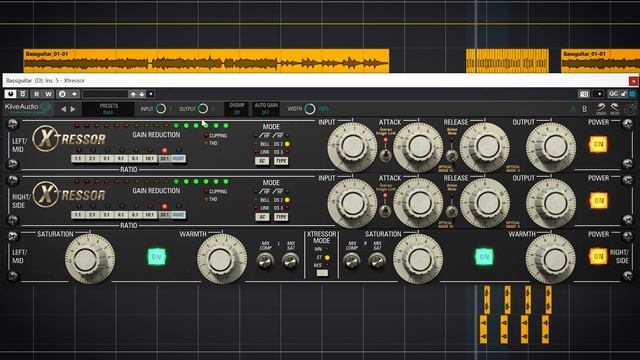Select 20:1 ratio on Left/Mid unit
Image resolution: width=640 pixels, height=360 pixels.
point(164,158)
